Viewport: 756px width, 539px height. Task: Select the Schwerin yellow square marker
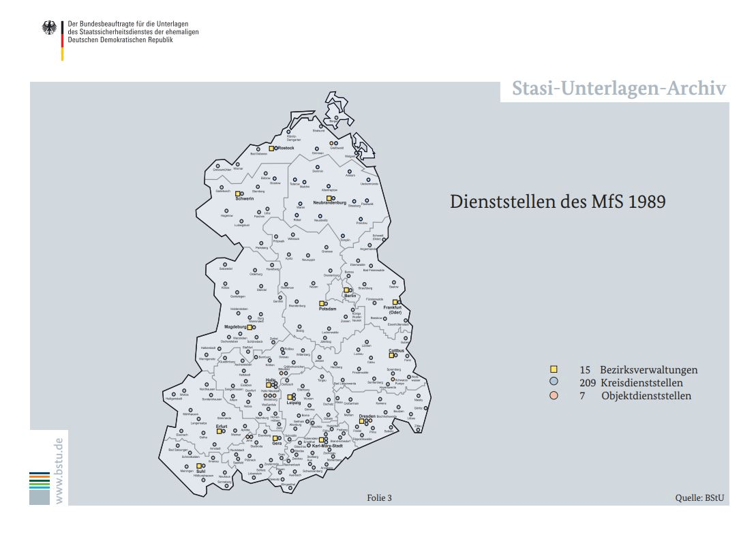coord(238,194)
